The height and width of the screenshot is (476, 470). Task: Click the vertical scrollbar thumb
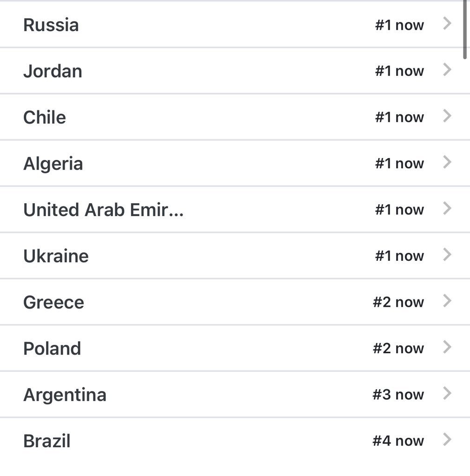pyautogui.click(x=465, y=29)
